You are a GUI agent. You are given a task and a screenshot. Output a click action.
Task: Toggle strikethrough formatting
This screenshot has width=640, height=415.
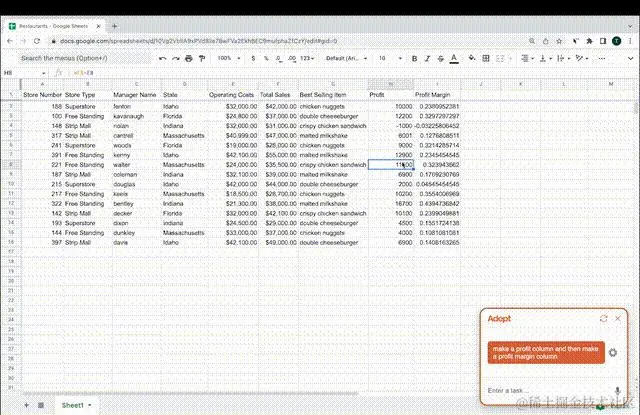point(440,58)
